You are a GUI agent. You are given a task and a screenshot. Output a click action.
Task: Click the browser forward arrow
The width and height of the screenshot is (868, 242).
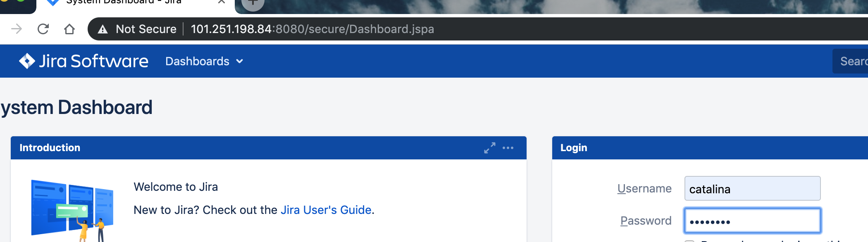pos(17,29)
